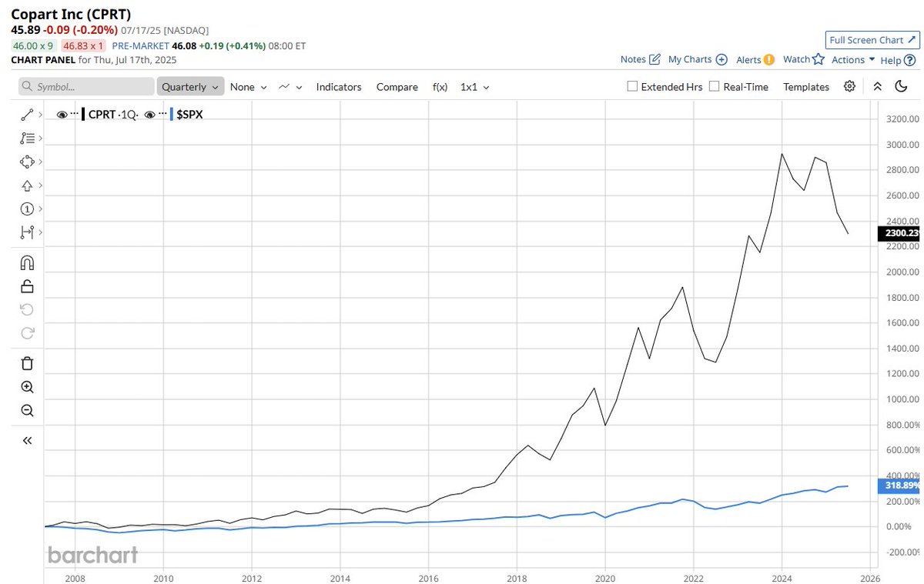This screenshot has width=924, height=584.
Task: Click the black CPRT color bar
Action: pyautogui.click(x=83, y=114)
